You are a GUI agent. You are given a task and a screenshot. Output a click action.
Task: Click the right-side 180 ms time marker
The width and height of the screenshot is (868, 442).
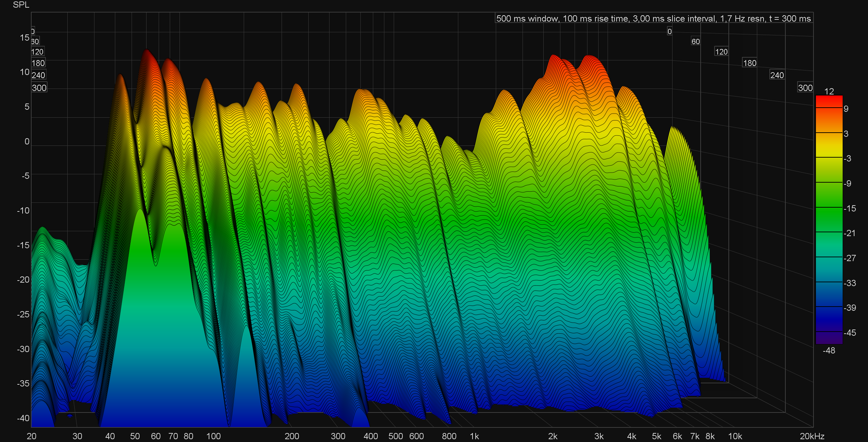coord(749,63)
